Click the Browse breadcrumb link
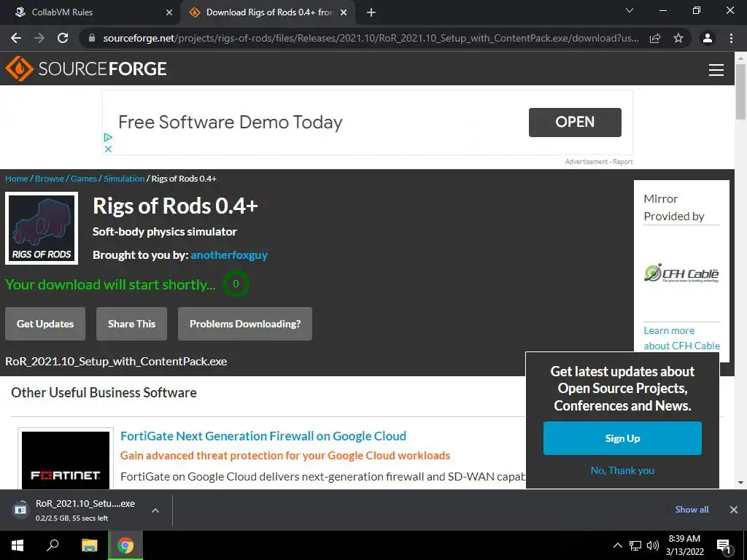 [x=50, y=179]
